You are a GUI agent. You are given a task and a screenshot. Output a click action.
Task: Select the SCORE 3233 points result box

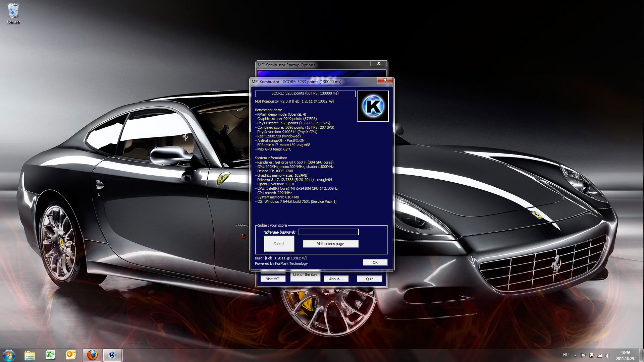click(305, 94)
